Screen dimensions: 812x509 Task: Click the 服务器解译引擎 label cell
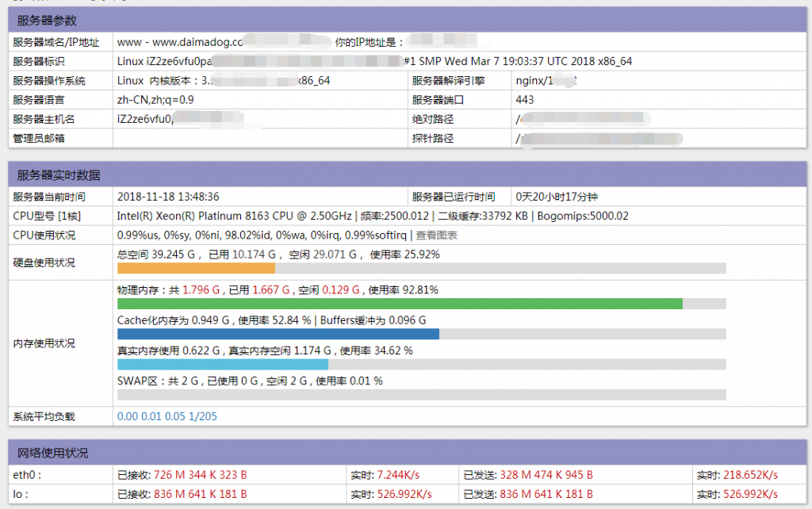(x=459, y=80)
